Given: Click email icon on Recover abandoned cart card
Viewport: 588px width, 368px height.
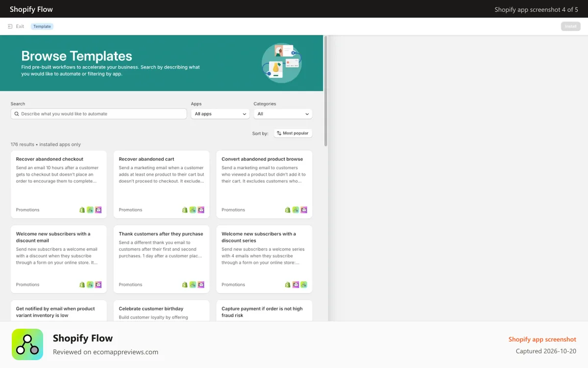Looking at the screenshot, I should tap(201, 210).
